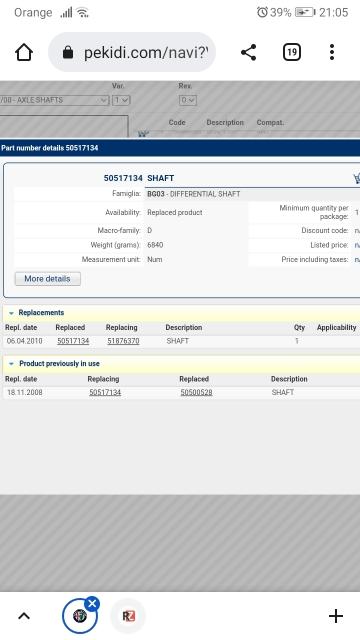Tap the share icon in toolbar
360x640 pixels.
coord(249,52)
